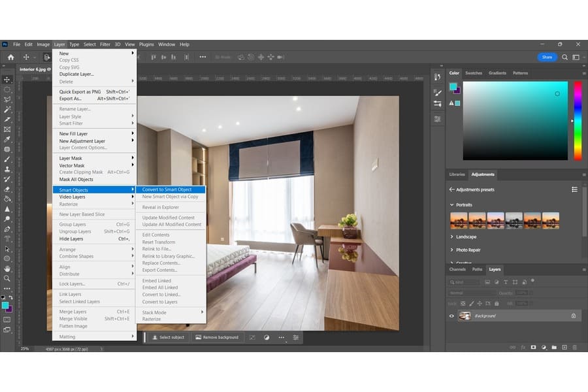Go back from Adjustments presets
Viewport: 588px width, 392px height.
click(x=451, y=189)
